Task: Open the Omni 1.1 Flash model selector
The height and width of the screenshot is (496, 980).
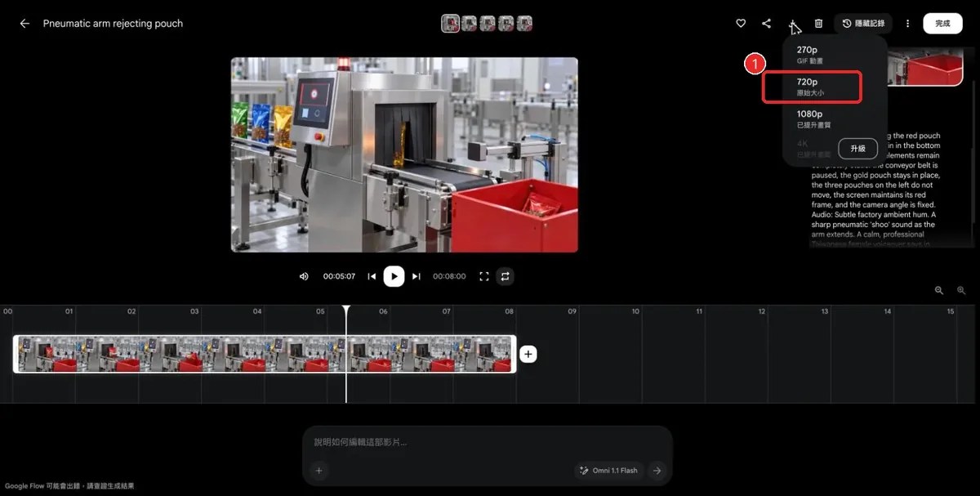Action: click(x=608, y=470)
